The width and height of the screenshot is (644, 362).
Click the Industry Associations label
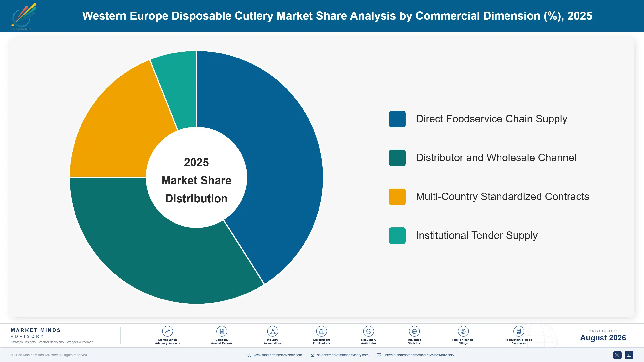[x=273, y=342]
